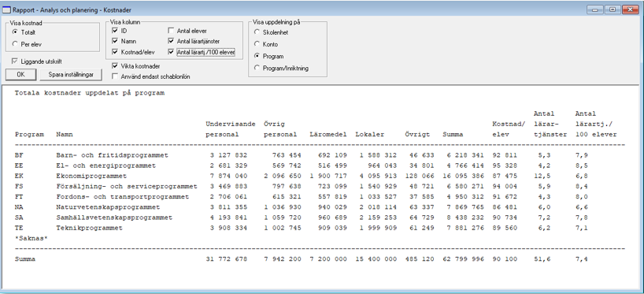Click the 'Program' column header
Image resolution: width=644 pixels, height=294 pixels.
coord(29,135)
